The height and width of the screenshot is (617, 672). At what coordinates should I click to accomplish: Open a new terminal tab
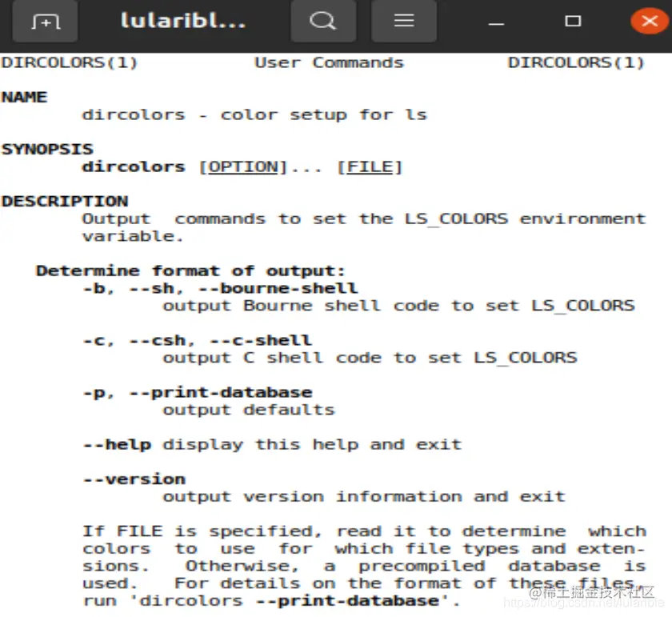tap(45, 21)
